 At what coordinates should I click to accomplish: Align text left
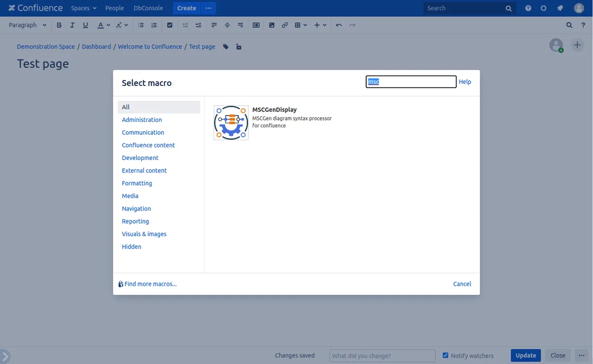[214, 25]
